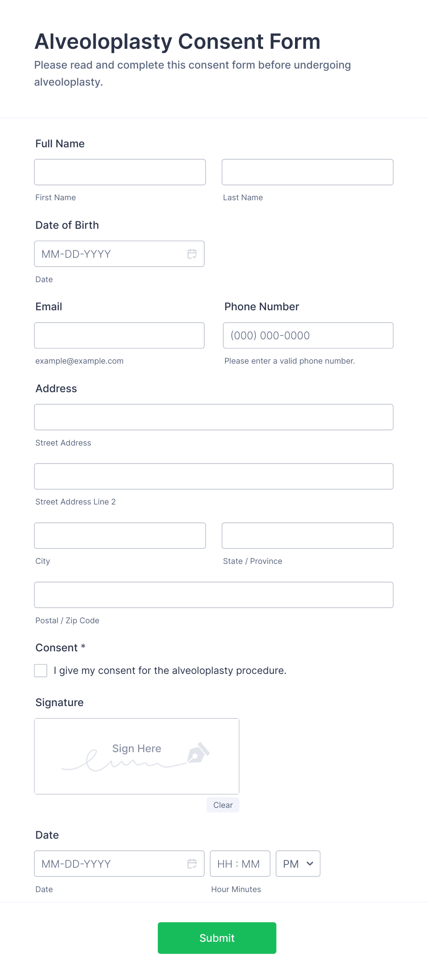This screenshot has height=980, width=428.
Task: Click the Hour Minutes time field
Action: (240, 864)
